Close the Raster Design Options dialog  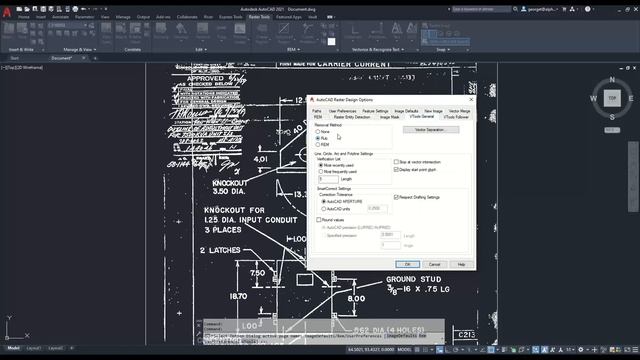tap(471, 100)
